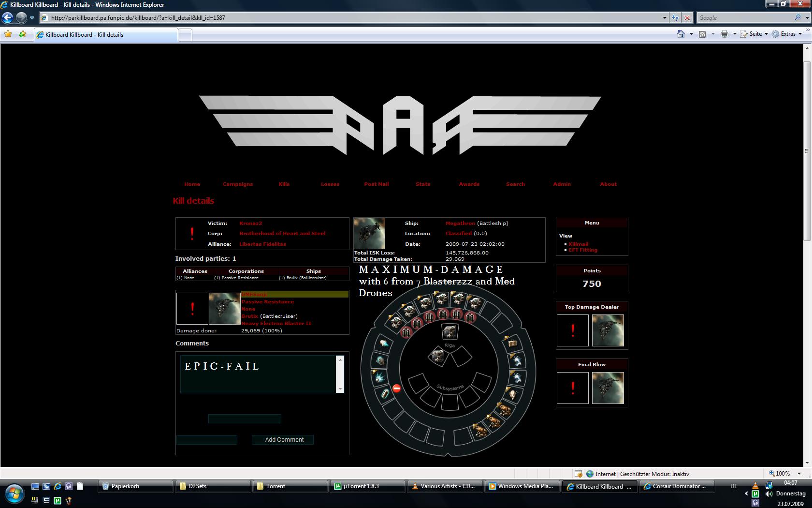The width and height of the screenshot is (812, 508).
Task: Open the address bar history dropdown
Action: pyautogui.click(x=665, y=18)
